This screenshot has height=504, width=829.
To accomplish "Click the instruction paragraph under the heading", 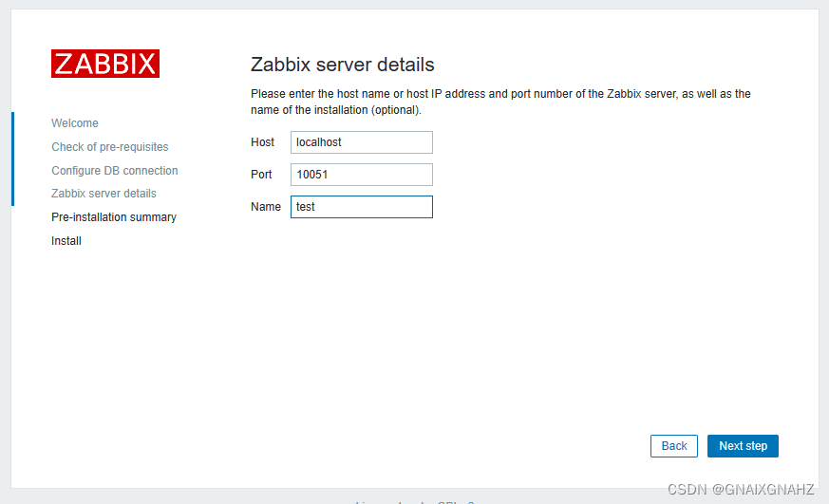I will coord(499,102).
